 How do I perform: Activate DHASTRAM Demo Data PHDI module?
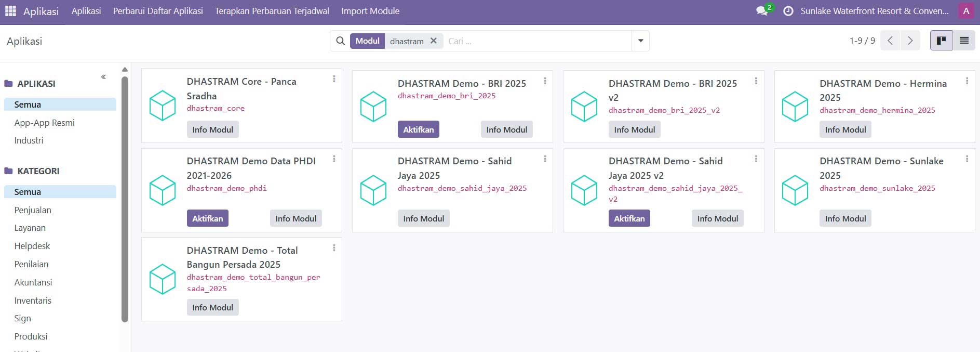(208, 218)
